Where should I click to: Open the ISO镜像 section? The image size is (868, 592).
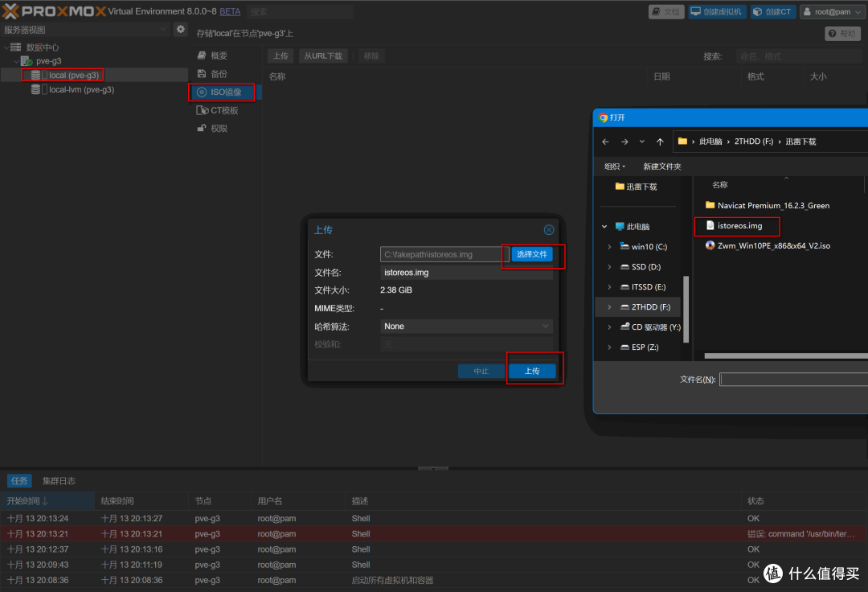222,92
